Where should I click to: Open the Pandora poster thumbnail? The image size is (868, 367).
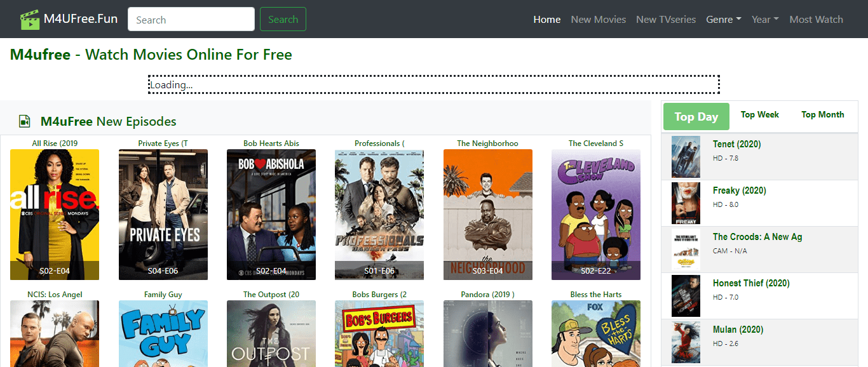click(x=488, y=333)
